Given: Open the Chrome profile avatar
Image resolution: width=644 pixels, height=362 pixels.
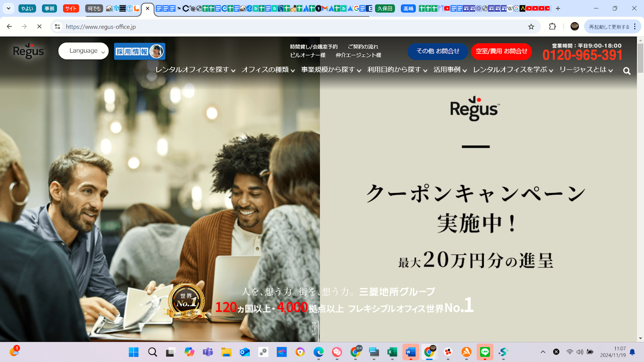Looking at the screenshot, I should point(575,27).
